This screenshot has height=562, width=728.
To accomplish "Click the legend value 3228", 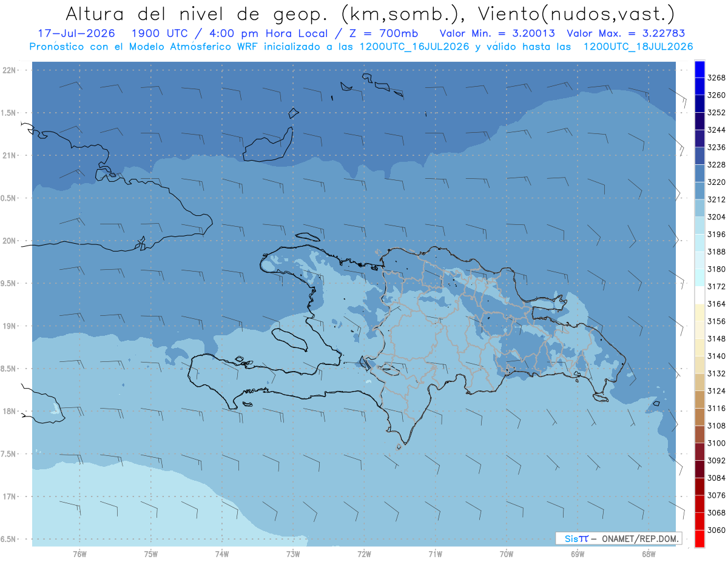I will coord(716,165).
